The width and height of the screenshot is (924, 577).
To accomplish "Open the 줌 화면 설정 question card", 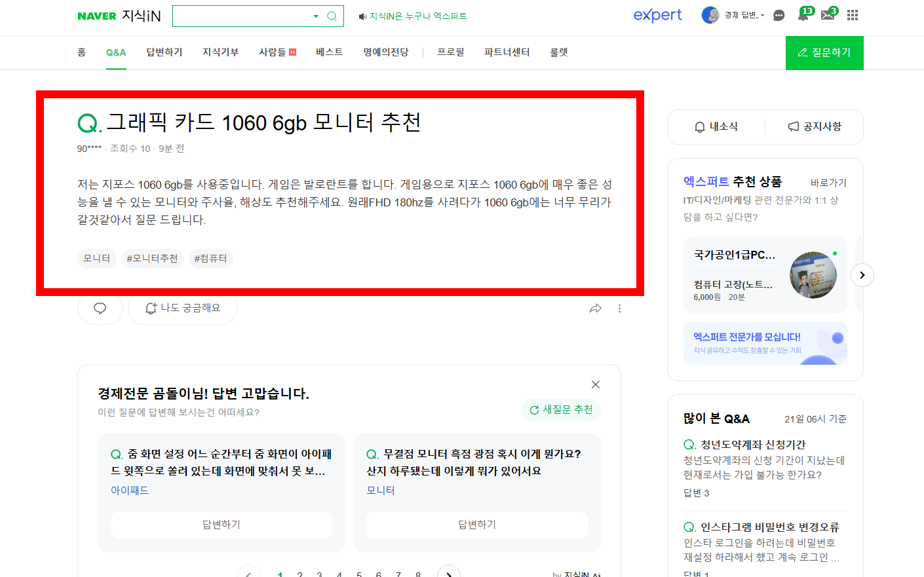I will (x=221, y=462).
